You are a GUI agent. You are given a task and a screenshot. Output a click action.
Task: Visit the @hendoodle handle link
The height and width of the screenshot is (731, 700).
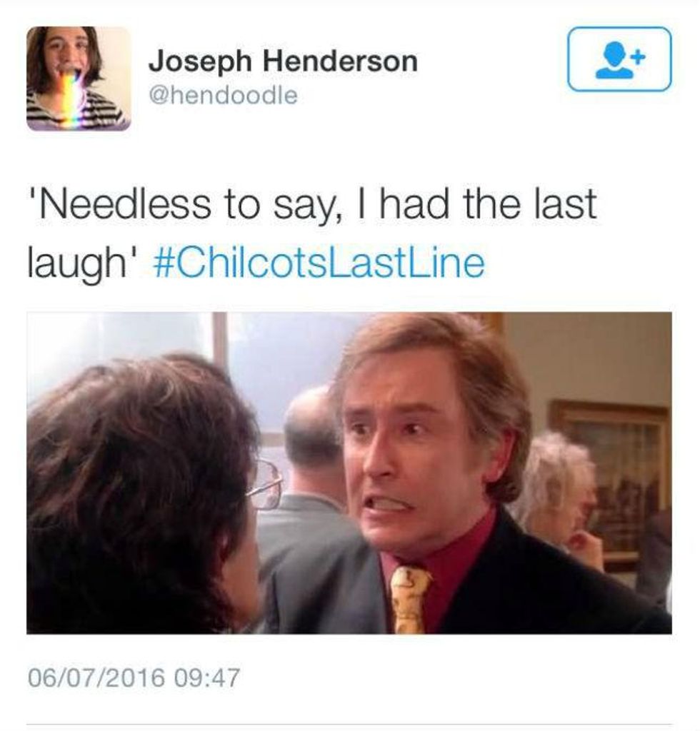[223, 96]
